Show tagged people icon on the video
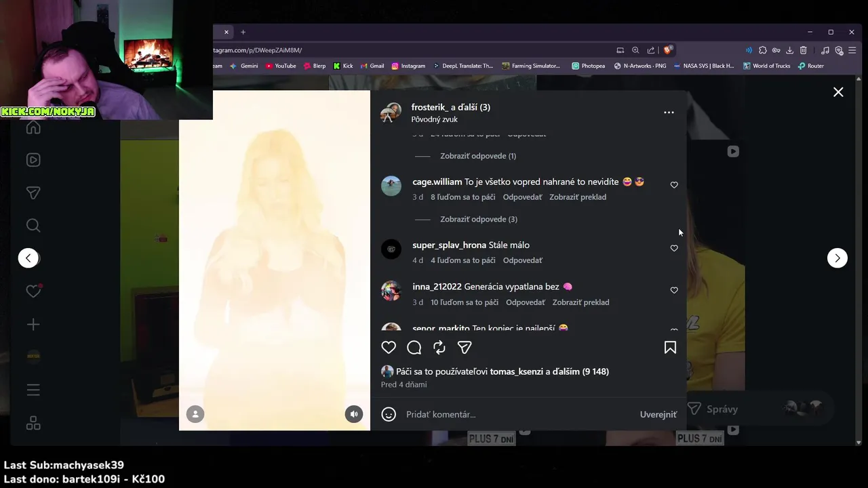The height and width of the screenshot is (488, 868). click(x=195, y=414)
